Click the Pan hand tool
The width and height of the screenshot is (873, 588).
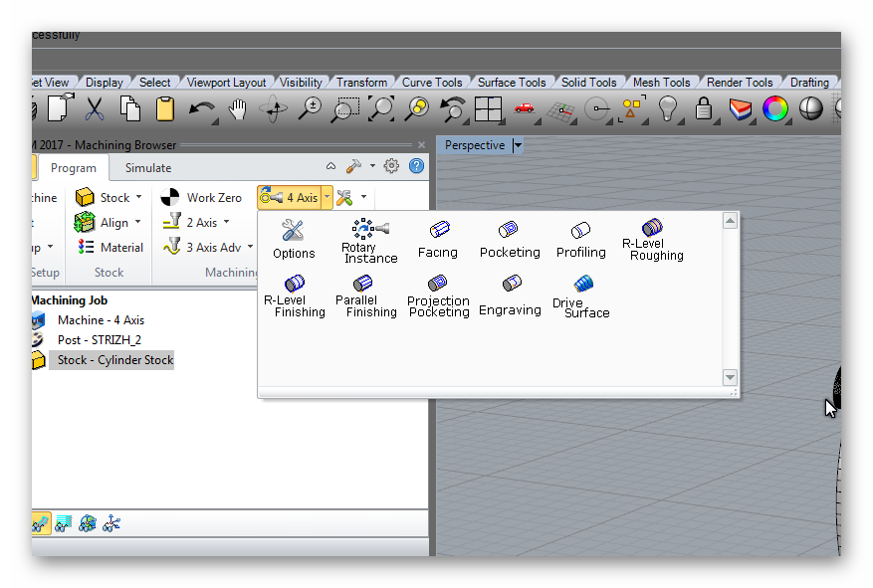point(237,108)
